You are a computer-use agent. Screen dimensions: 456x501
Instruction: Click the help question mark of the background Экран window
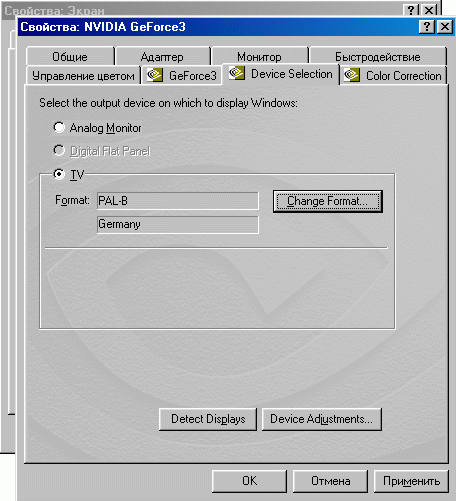coord(411,10)
